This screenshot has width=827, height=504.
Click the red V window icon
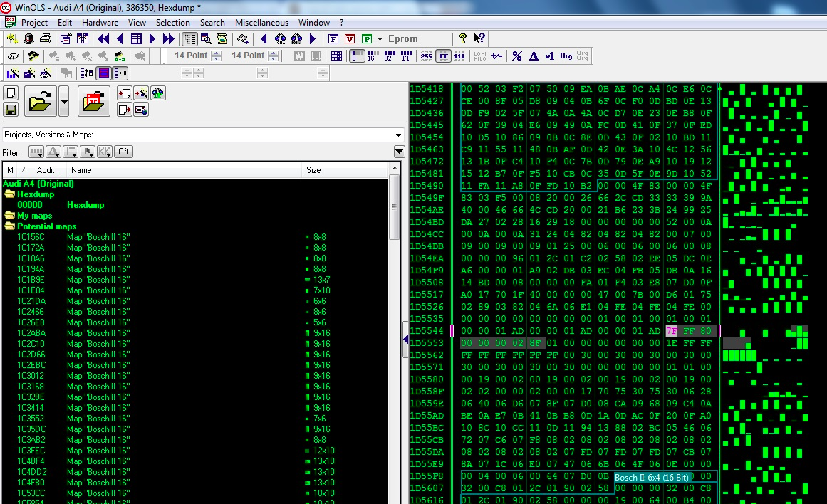click(x=350, y=38)
